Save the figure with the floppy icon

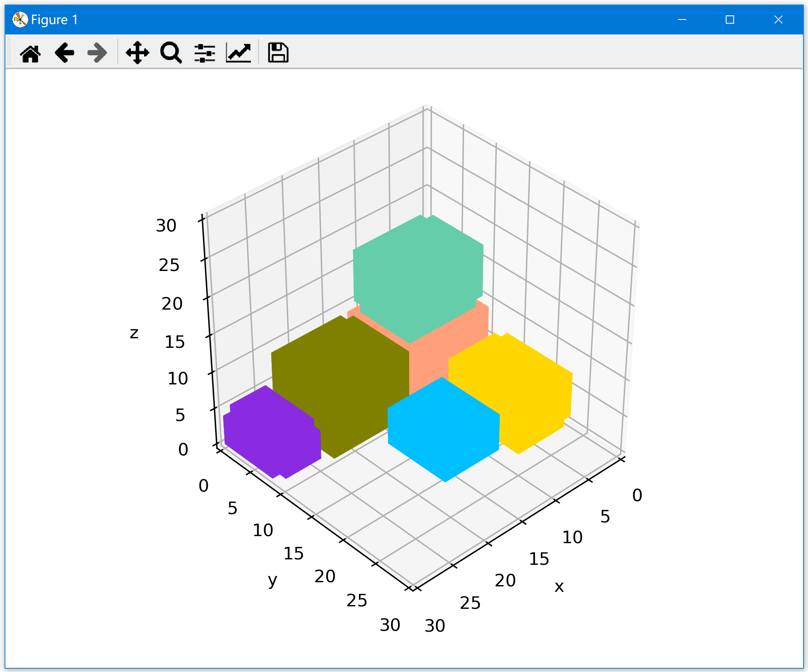278,53
